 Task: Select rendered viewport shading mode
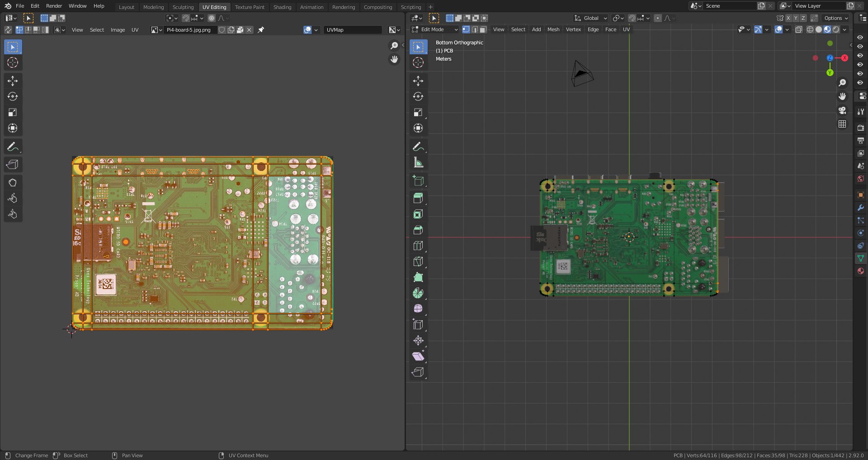[836, 29]
